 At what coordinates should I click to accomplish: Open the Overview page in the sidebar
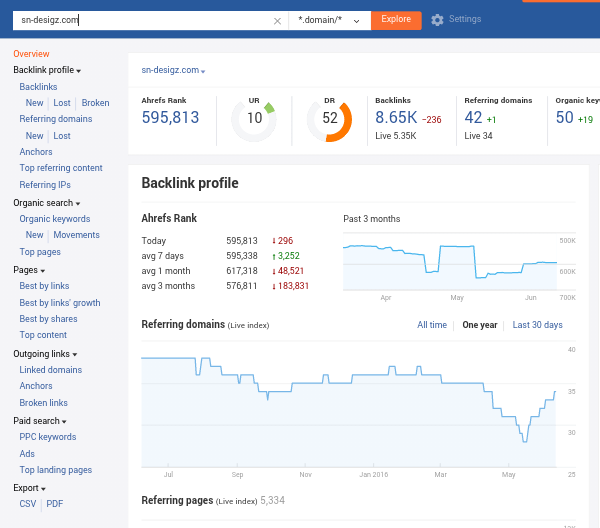point(31,54)
